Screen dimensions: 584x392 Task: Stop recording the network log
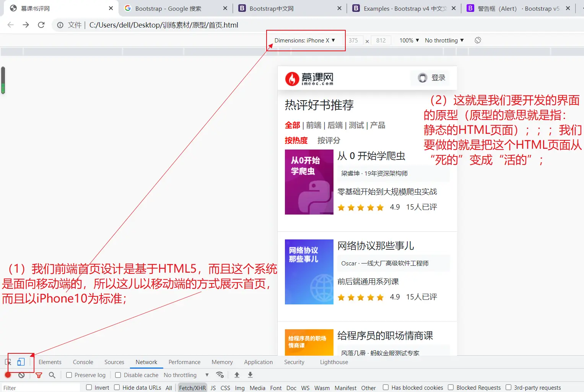coord(8,375)
